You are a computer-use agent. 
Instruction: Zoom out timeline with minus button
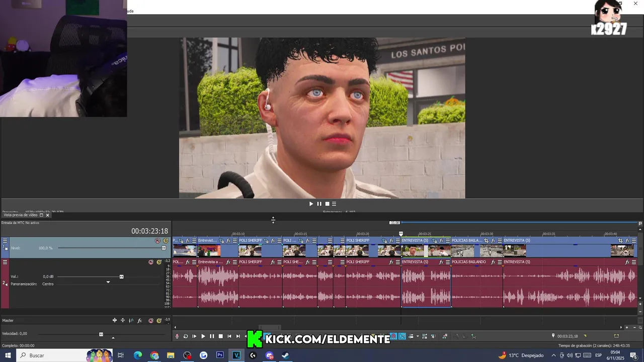pos(633,327)
